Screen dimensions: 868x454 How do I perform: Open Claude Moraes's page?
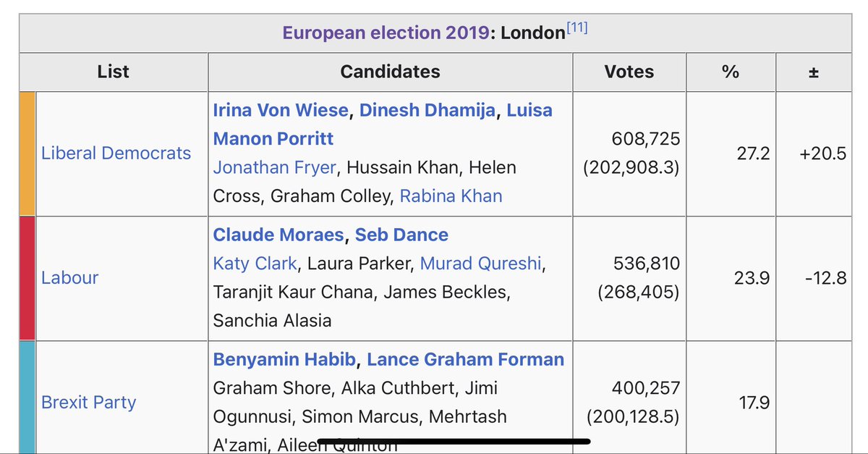(278, 235)
